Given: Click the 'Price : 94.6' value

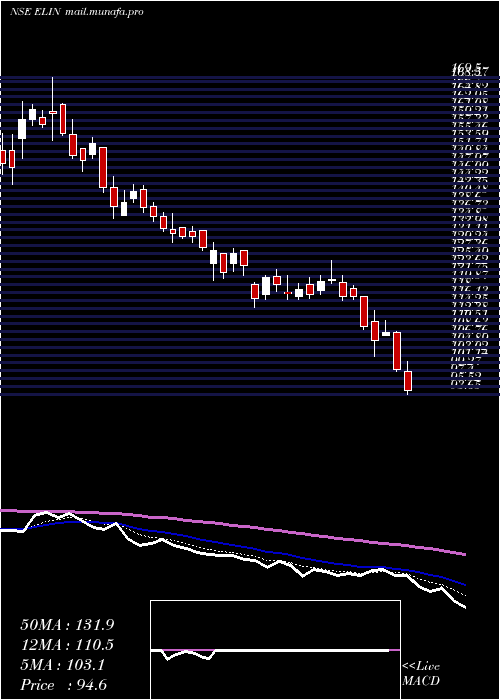Looking at the screenshot, I should [x=63, y=685].
